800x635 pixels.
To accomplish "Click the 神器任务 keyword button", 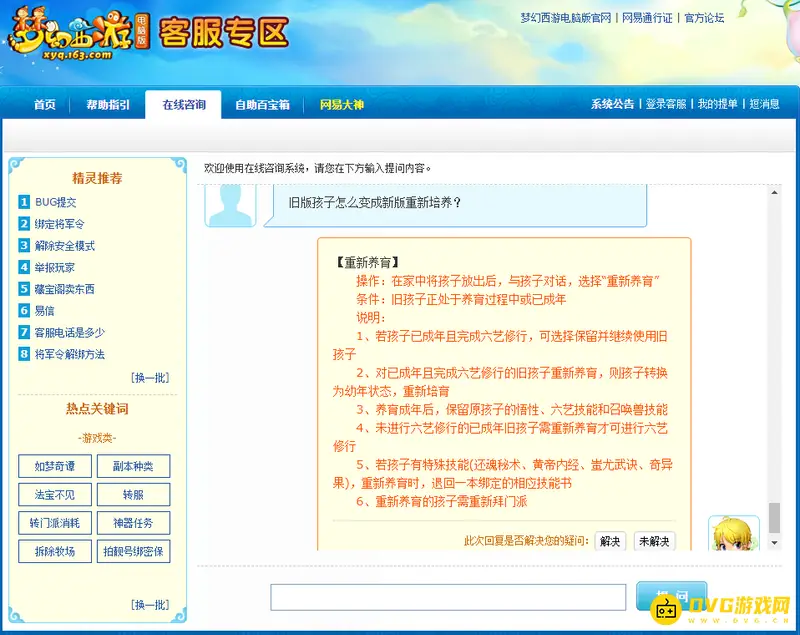I will click(133, 523).
